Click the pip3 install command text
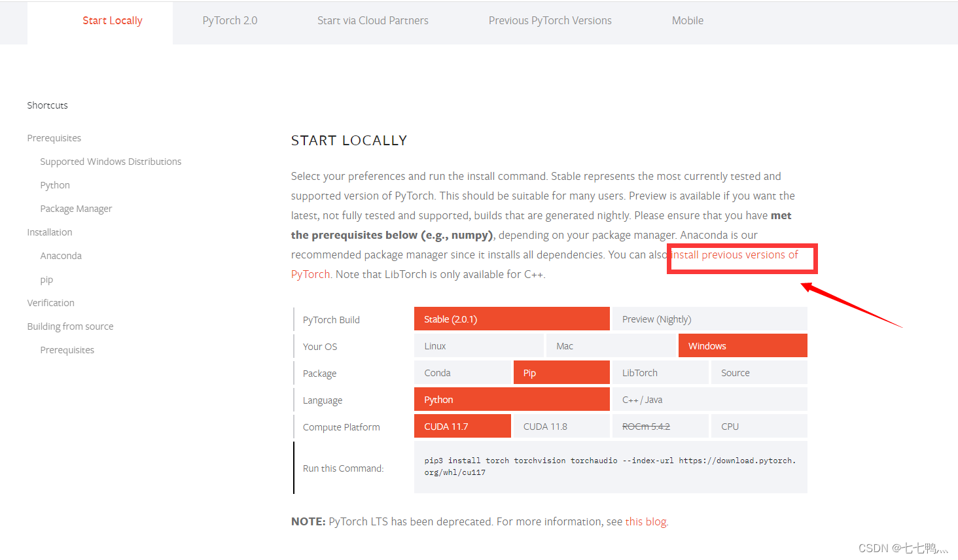Viewport: 958px width, 560px height. click(610, 466)
